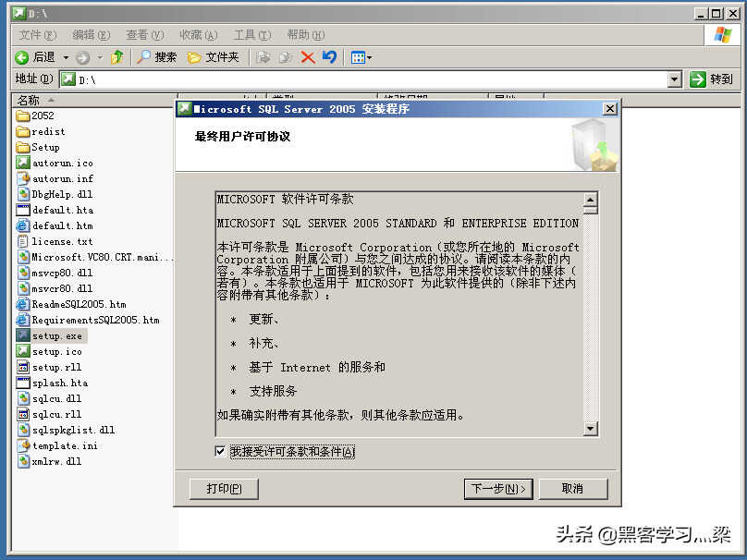Select the msvcp80.dll file icon
The image size is (747, 560).
23,273
